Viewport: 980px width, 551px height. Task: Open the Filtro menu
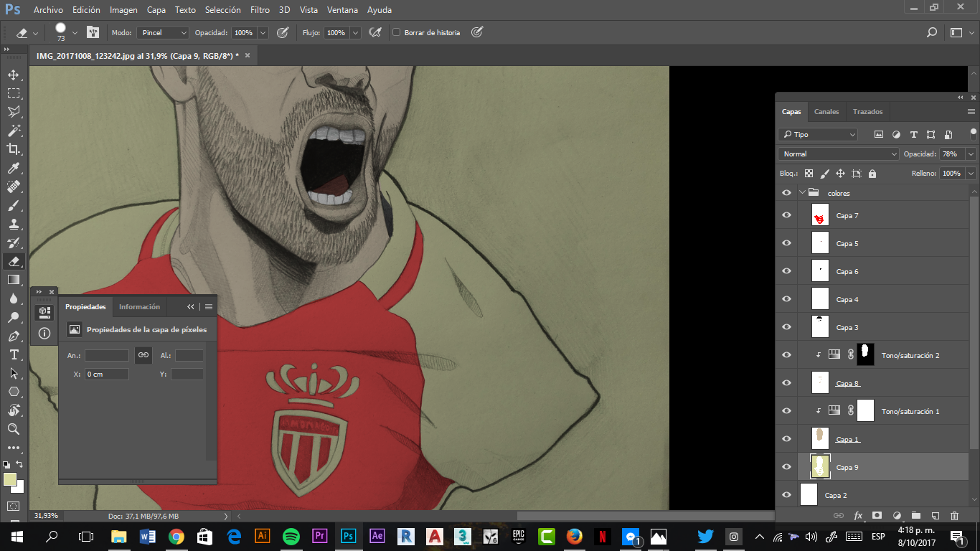pos(260,10)
